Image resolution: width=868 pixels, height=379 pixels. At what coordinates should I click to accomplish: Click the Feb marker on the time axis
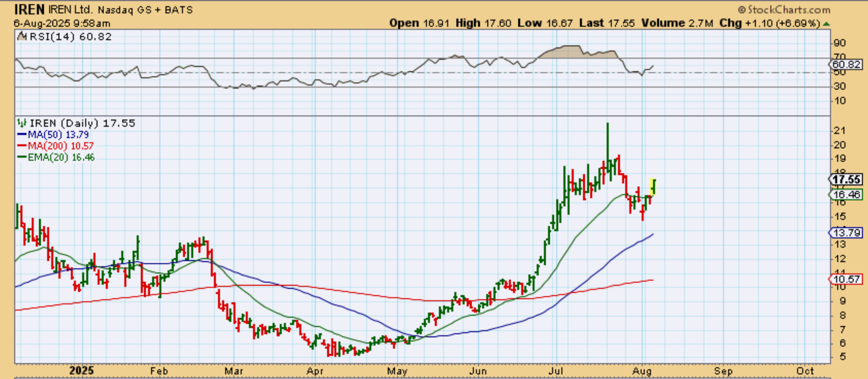pyautogui.click(x=159, y=371)
